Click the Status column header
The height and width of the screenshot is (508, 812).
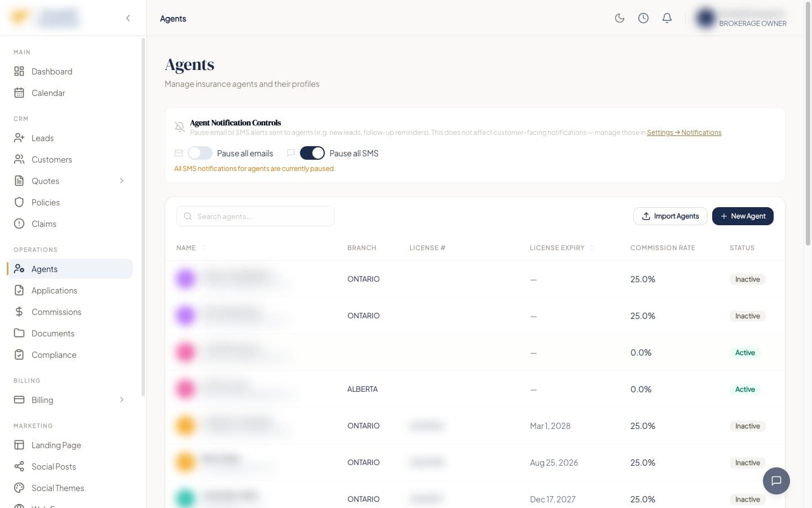(742, 248)
